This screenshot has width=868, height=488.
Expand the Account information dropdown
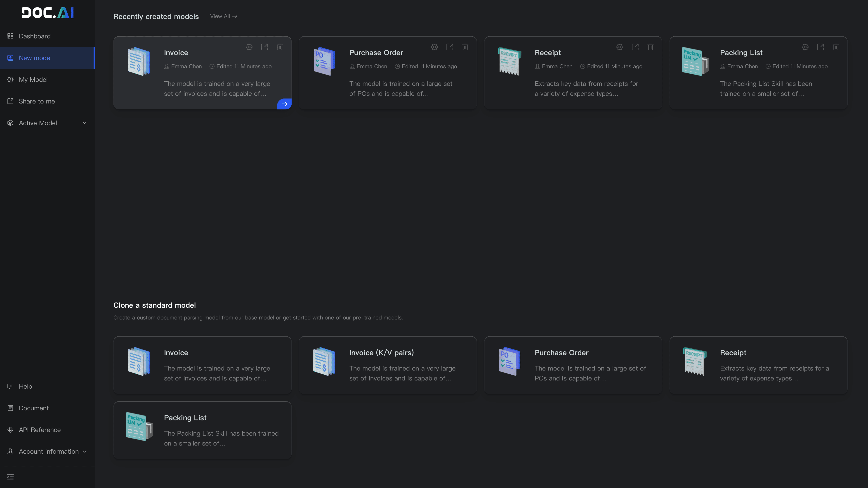pyautogui.click(x=85, y=451)
